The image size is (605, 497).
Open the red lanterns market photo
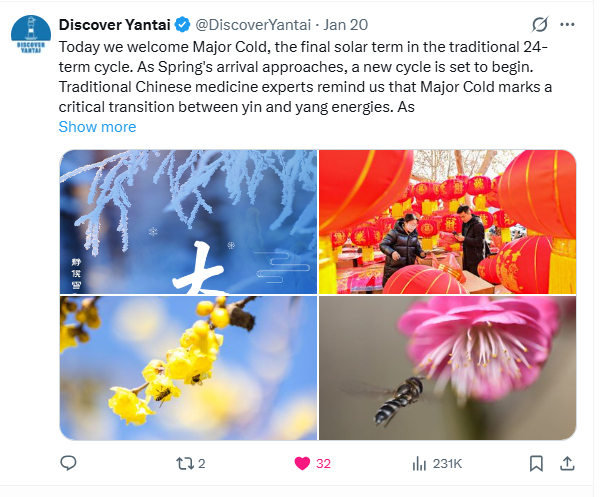click(448, 222)
